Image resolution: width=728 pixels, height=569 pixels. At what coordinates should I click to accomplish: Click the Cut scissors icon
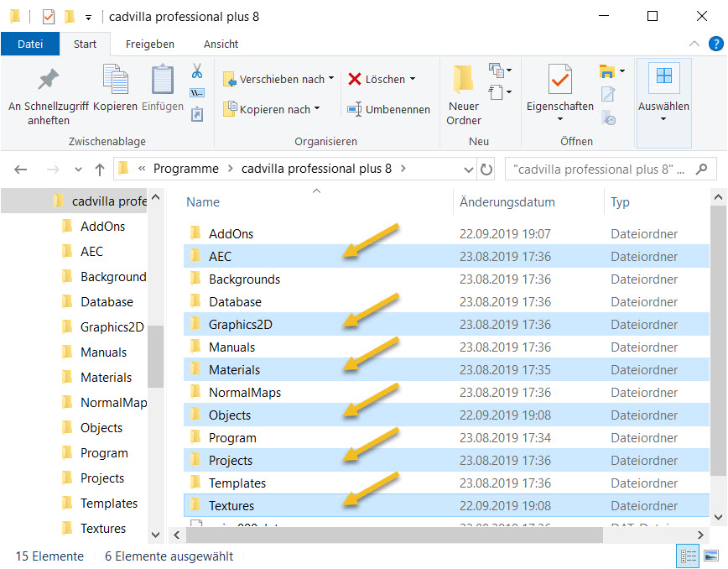pyautogui.click(x=197, y=71)
